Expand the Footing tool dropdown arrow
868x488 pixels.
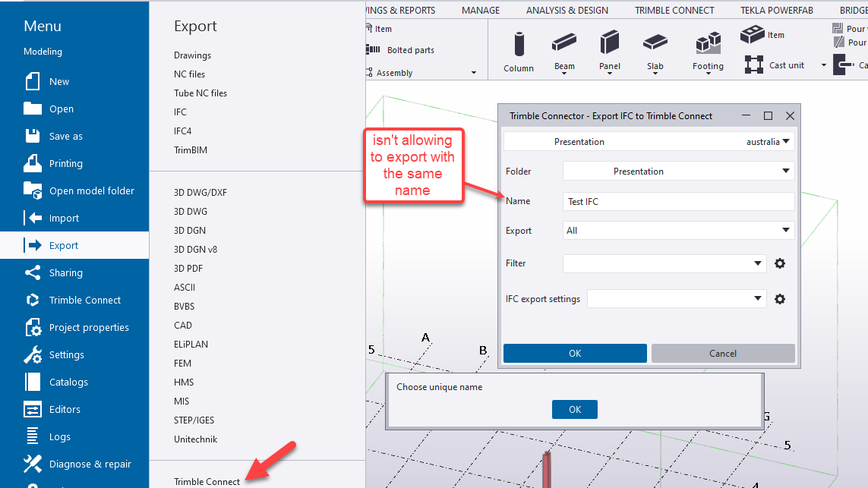pyautogui.click(x=708, y=74)
